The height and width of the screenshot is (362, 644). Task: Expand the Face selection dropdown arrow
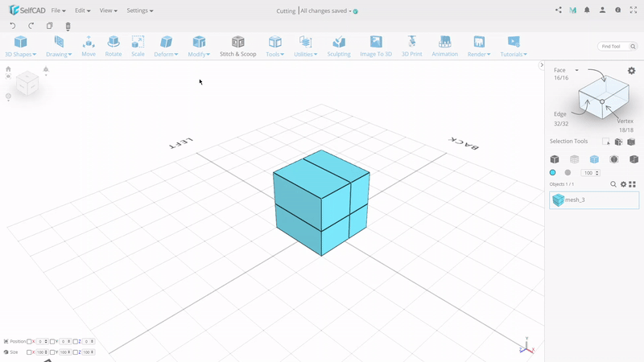click(x=576, y=70)
